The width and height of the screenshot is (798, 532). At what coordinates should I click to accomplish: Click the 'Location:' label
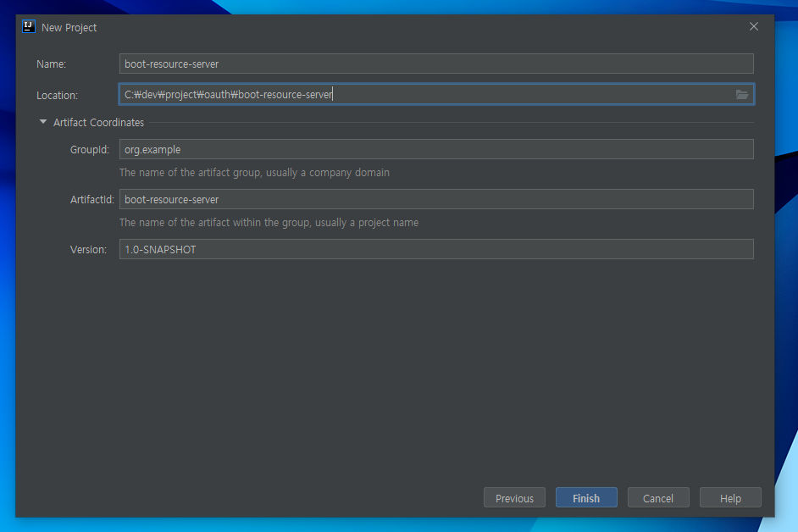pyautogui.click(x=57, y=95)
